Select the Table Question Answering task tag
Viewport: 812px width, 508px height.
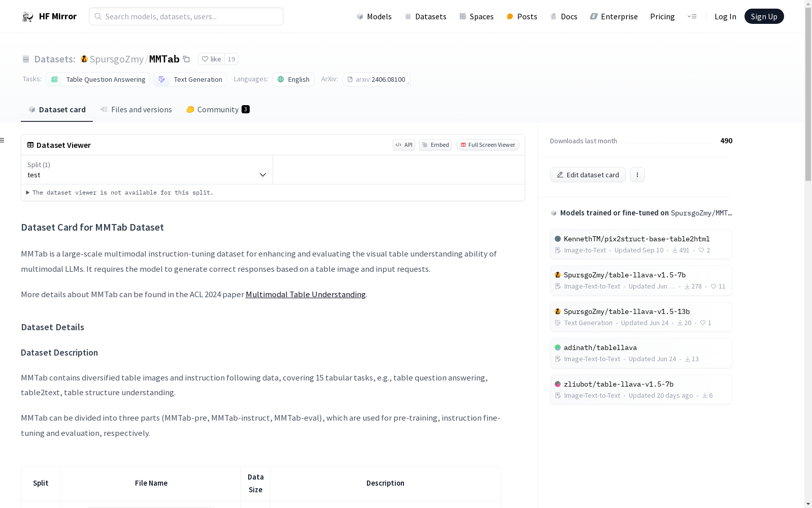coord(98,79)
